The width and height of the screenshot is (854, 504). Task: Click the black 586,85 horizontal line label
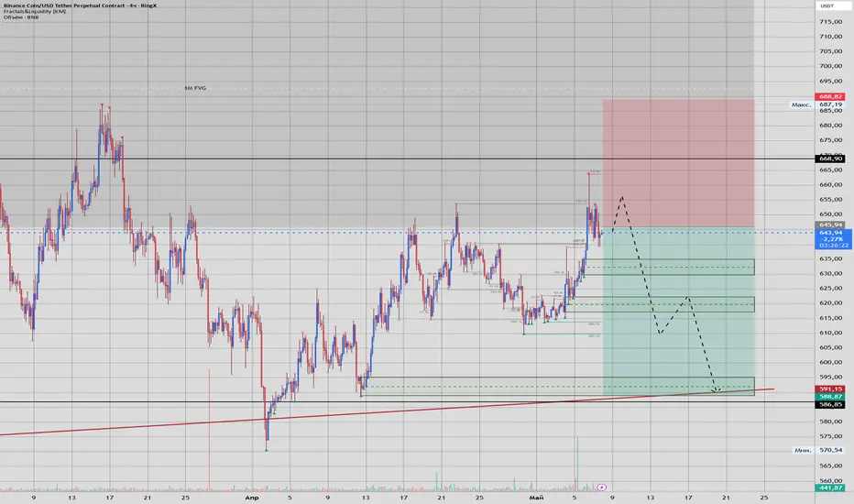click(x=830, y=404)
